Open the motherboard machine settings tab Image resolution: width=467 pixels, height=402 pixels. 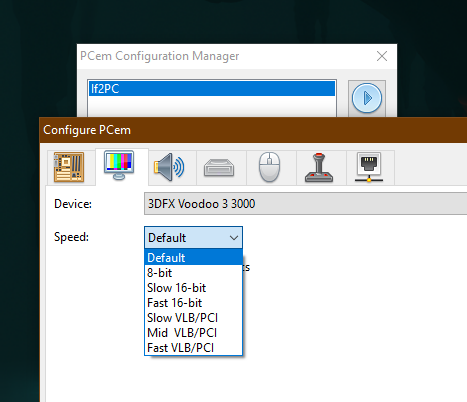pos(69,167)
